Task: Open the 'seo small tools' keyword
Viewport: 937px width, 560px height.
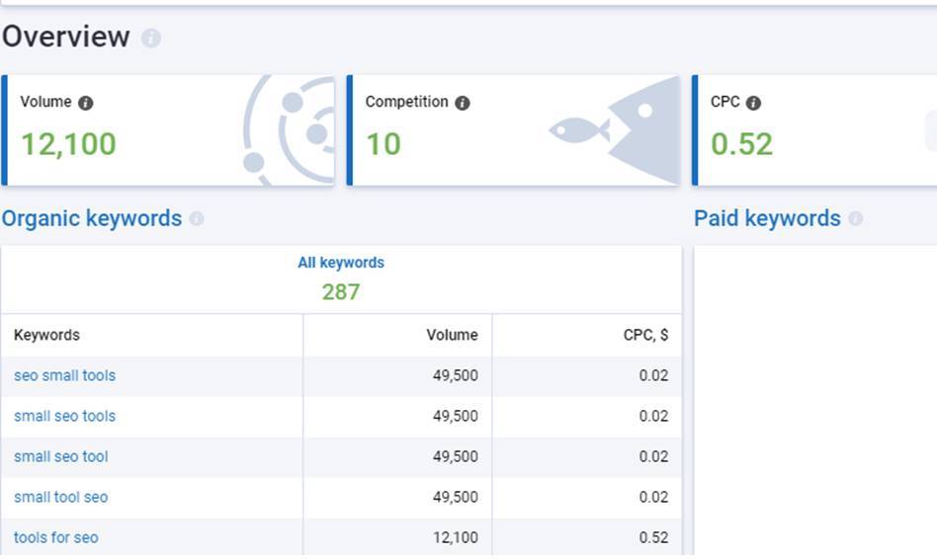Action: point(64,375)
